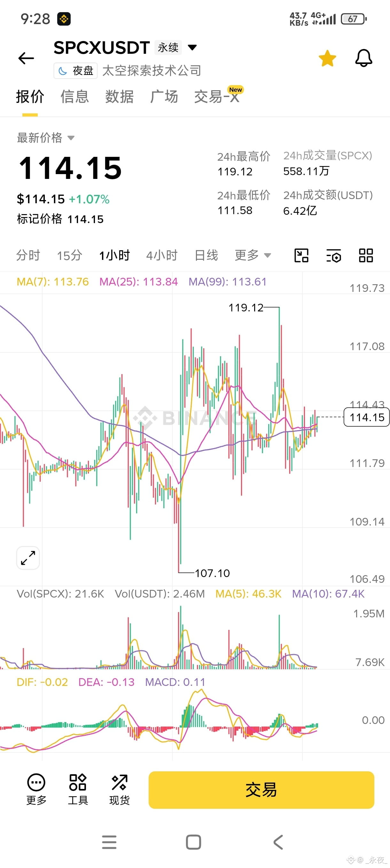Select the 日线 chart interval

click(206, 255)
